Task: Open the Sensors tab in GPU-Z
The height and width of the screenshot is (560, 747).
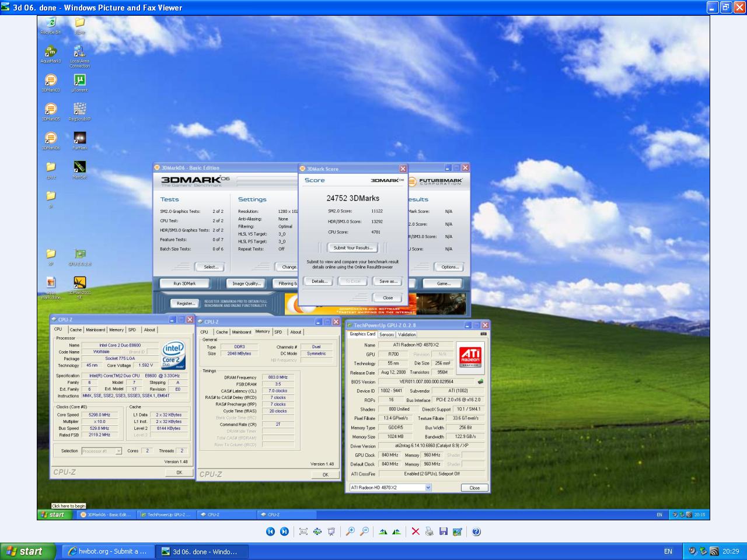Action: click(x=387, y=335)
